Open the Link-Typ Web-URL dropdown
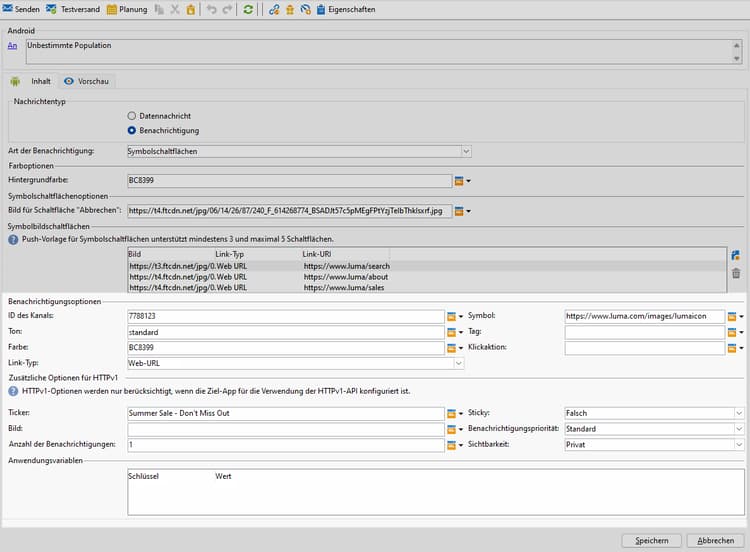 click(296, 364)
